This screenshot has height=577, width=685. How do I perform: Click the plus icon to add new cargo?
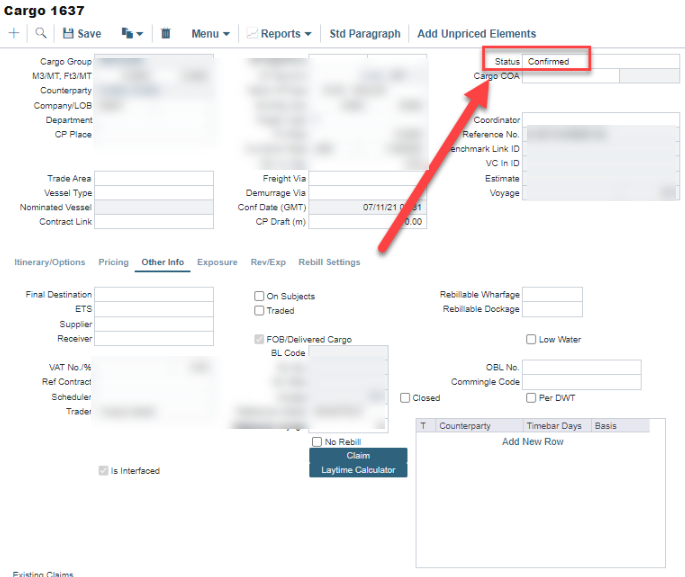click(x=14, y=33)
